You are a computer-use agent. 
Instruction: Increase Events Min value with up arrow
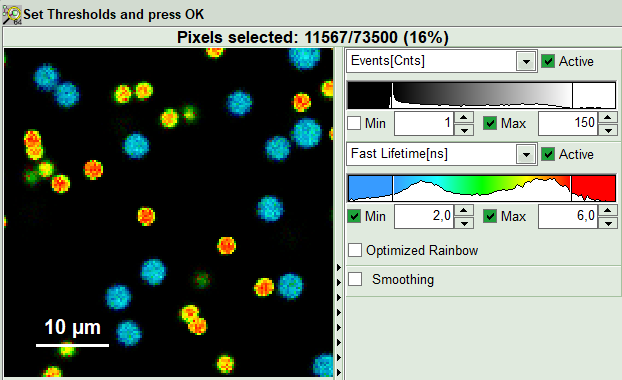464,117
